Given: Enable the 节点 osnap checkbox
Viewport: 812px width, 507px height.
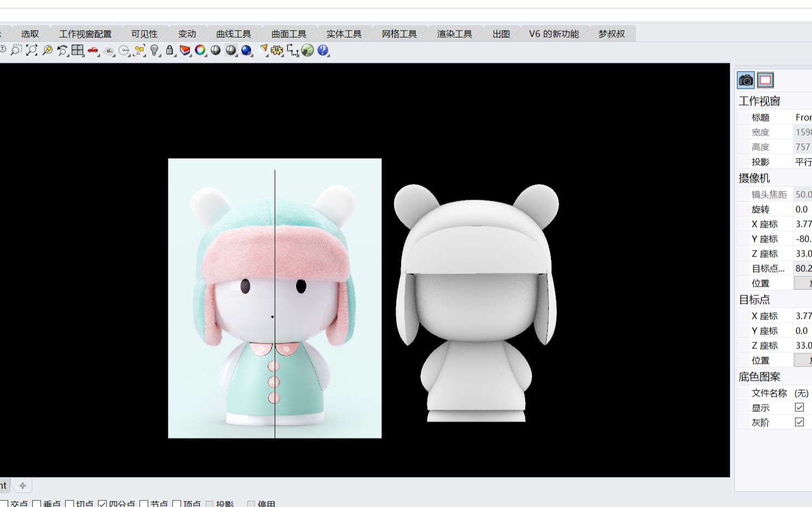Looking at the screenshot, I should coord(144,504).
